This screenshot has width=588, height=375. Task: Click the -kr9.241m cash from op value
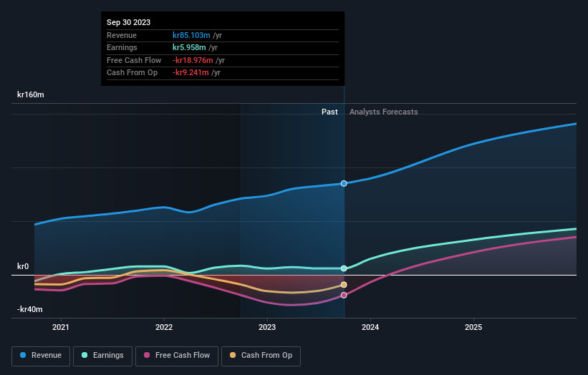[x=191, y=73]
